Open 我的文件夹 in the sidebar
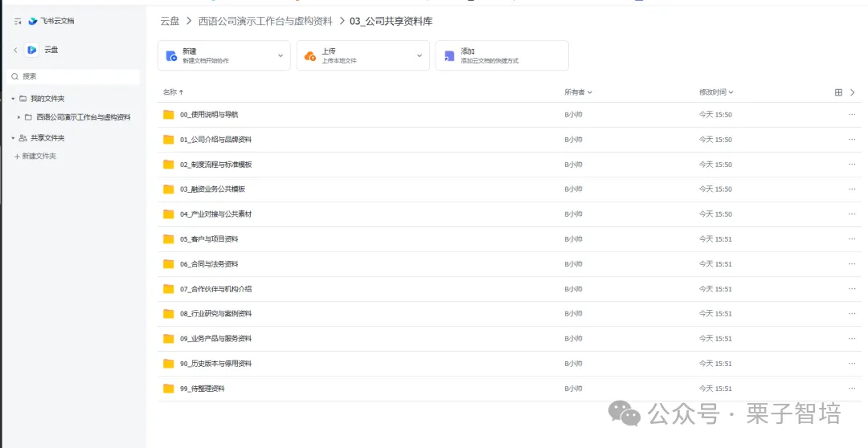This screenshot has height=448, width=868. tap(47, 99)
